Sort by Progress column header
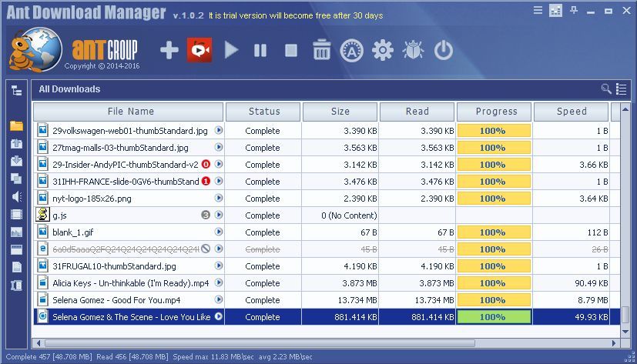The image size is (637, 364). [x=494, y=112]
